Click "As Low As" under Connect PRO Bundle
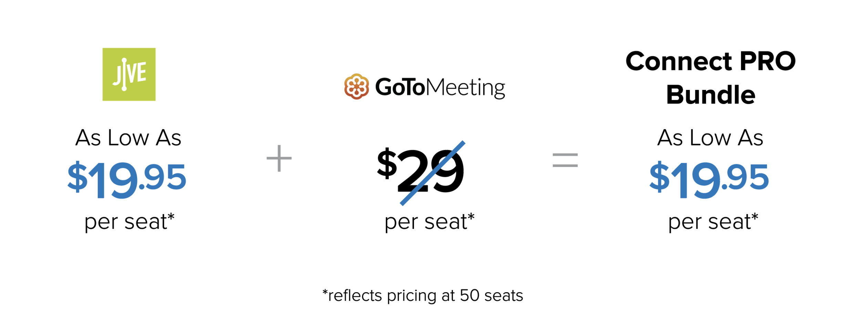868x316 pixels. click(710, 138)
